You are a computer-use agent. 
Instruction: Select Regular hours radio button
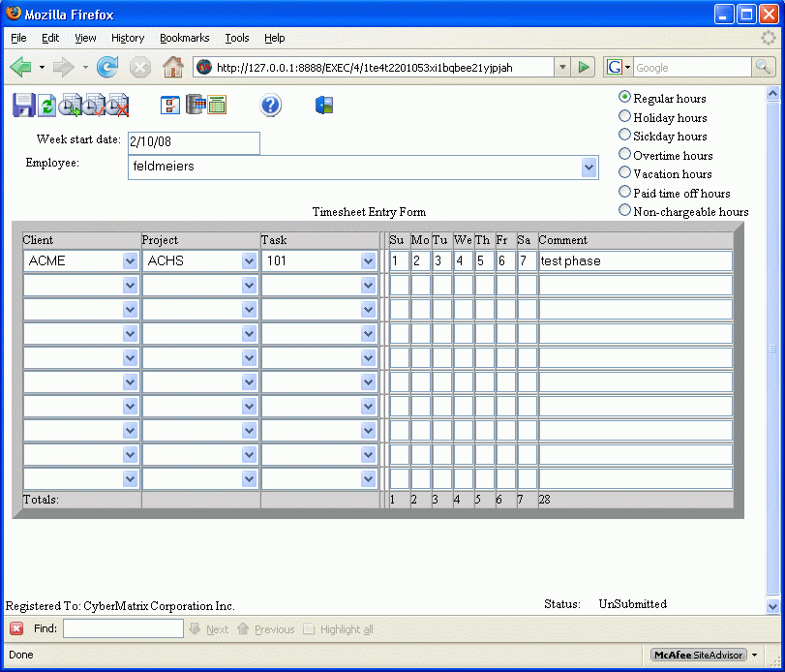(624, 97)
